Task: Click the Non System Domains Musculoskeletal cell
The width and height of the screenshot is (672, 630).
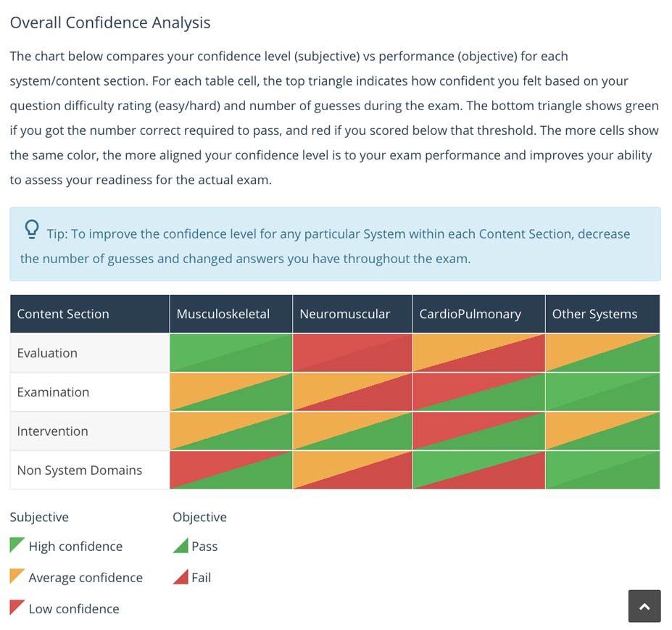Action: click(231, 470)
